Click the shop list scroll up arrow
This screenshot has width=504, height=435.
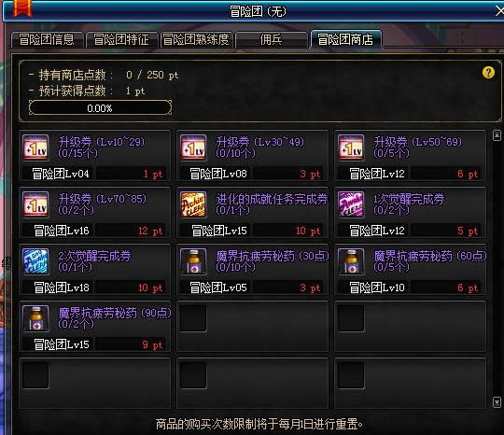coord(497,135)
